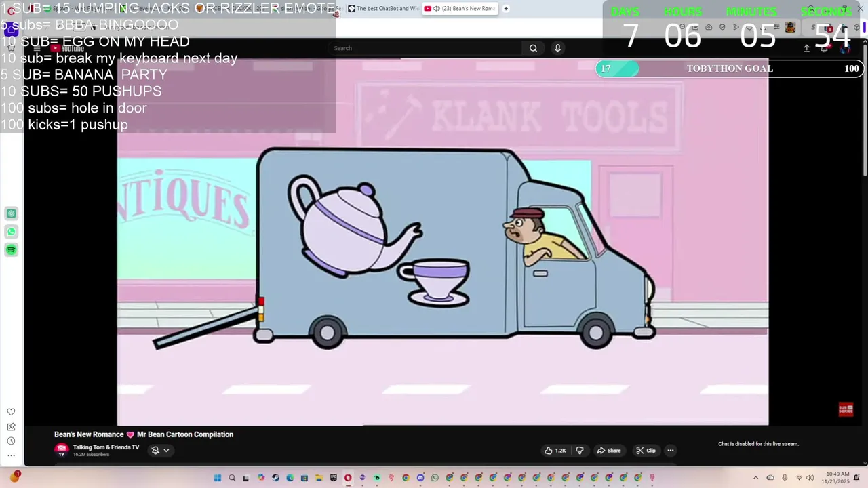The width and height of the screenshot is (868, 488).
Task: Click the Mr Bean cartoon video player
Action: [x=443, y=242]
